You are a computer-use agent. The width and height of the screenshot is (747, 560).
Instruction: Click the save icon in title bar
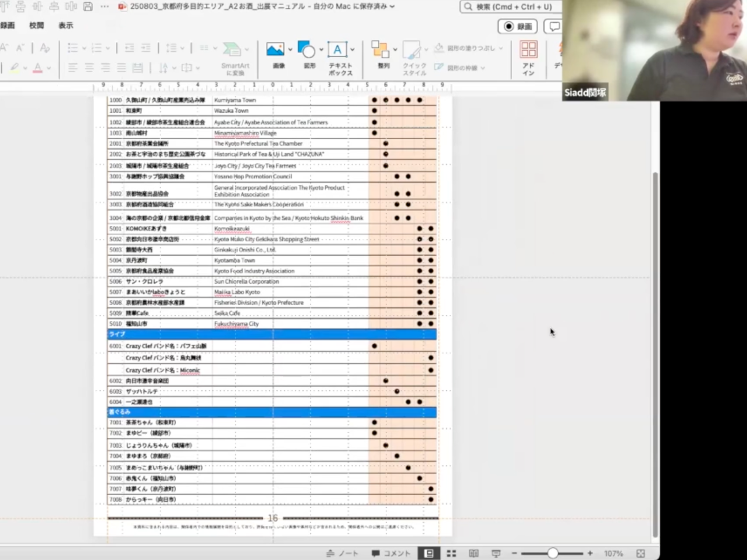88,6
